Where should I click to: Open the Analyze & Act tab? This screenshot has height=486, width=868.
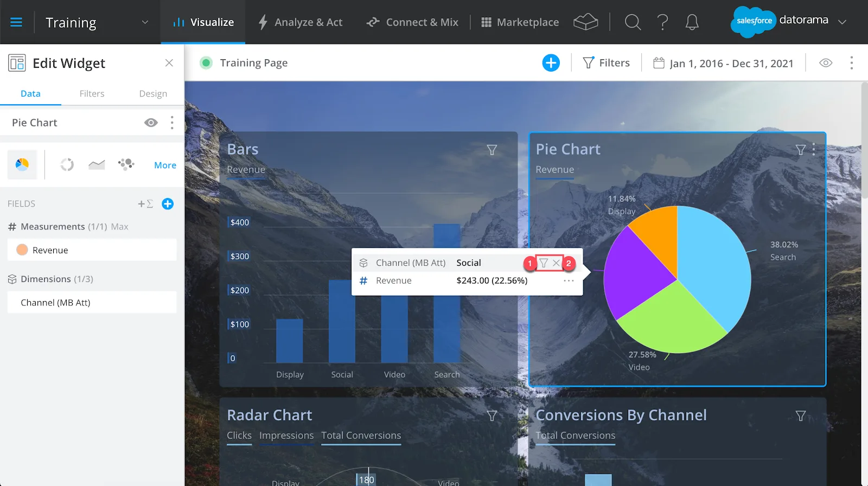point(300,22)
